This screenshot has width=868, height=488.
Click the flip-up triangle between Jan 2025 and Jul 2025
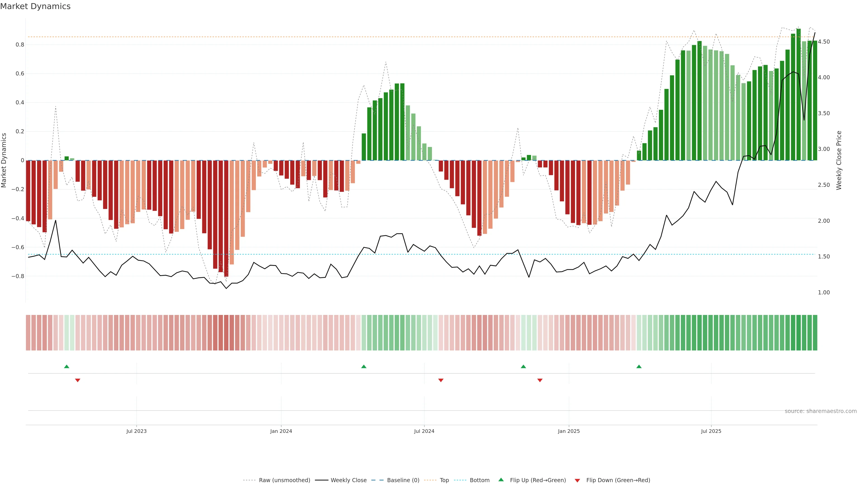pyautogui.click(x=639, y=366)
